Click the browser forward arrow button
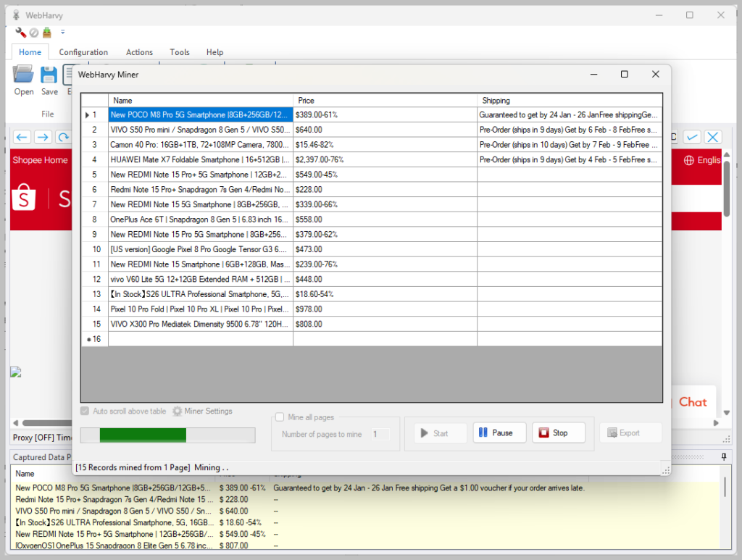This screenshot has width=742, height=560. click(43, 137)
